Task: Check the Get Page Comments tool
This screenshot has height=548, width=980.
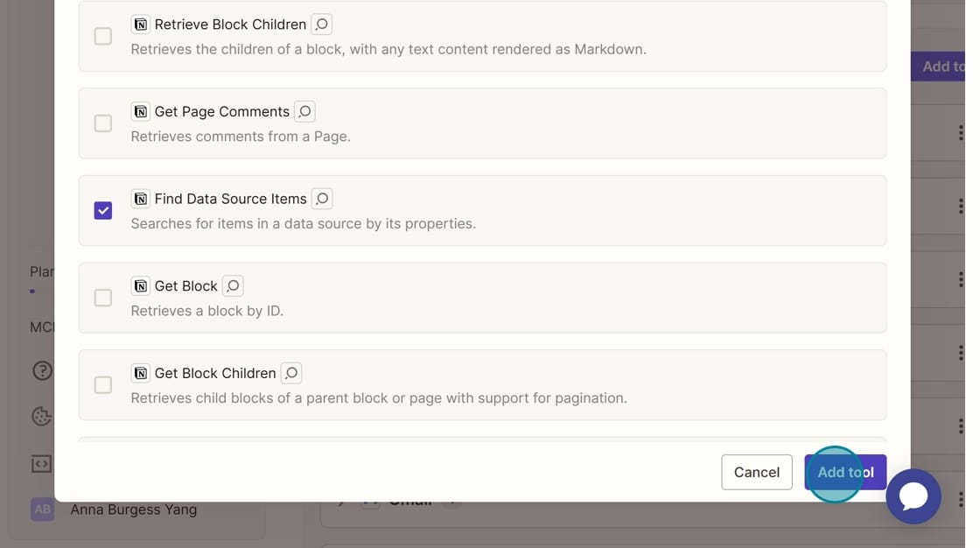Action: [103, 123]
